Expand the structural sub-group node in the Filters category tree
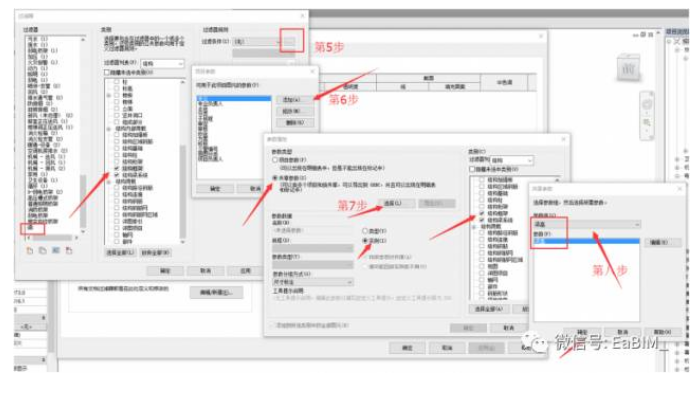This screenshot has width=697, height=399. pos(108,129)
